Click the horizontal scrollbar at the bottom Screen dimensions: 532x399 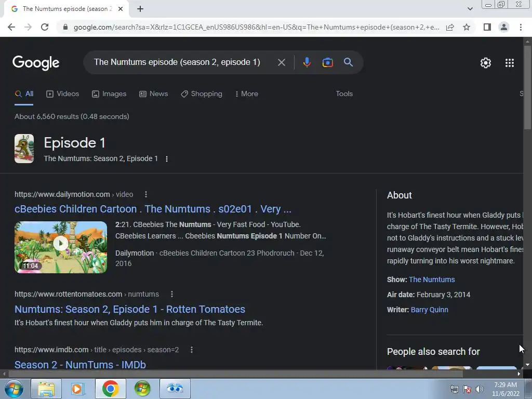click(235, 374)
